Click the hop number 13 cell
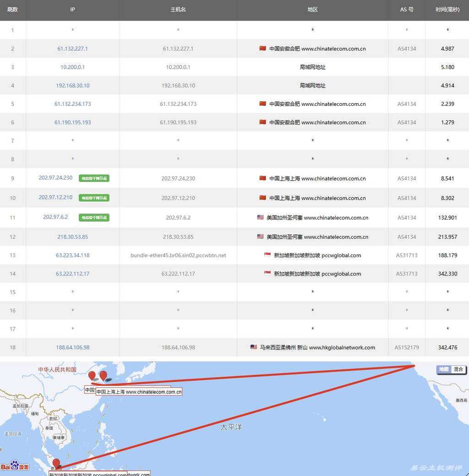 click(x=12, y=255)
